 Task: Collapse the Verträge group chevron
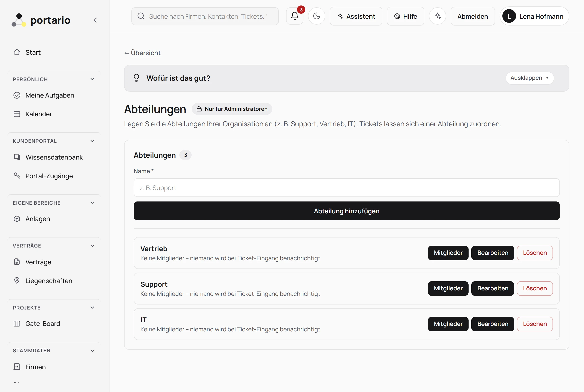[92, 246]
